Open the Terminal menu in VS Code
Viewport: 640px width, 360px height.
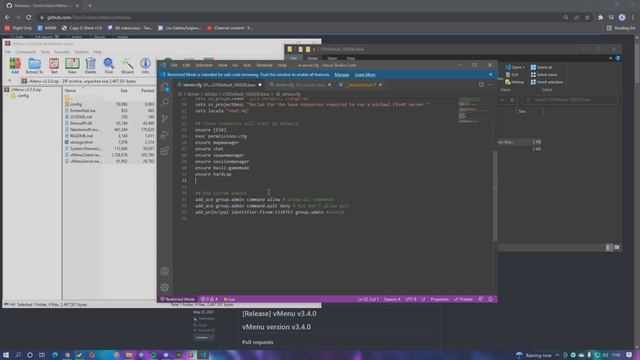point(264,65)
